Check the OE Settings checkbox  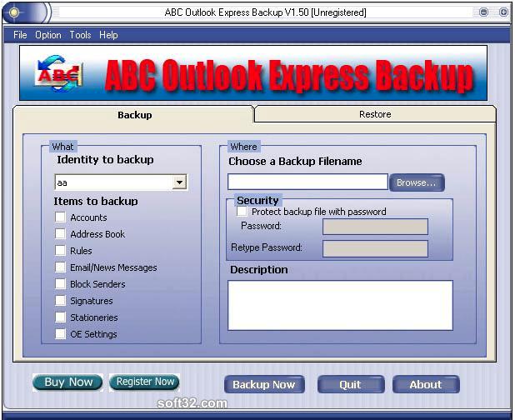point(61,334)
